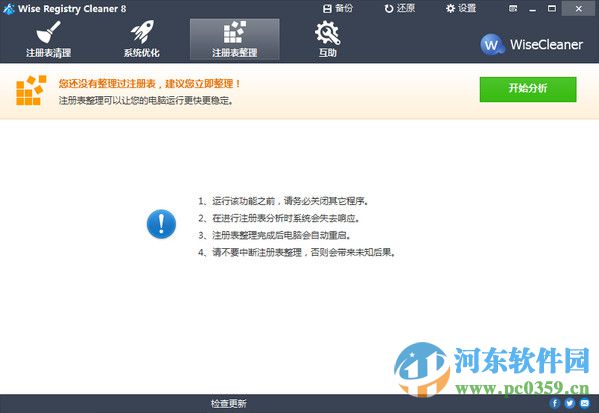
Task: Click note 1 about closing other programs
Action: (x=283, y=201)
